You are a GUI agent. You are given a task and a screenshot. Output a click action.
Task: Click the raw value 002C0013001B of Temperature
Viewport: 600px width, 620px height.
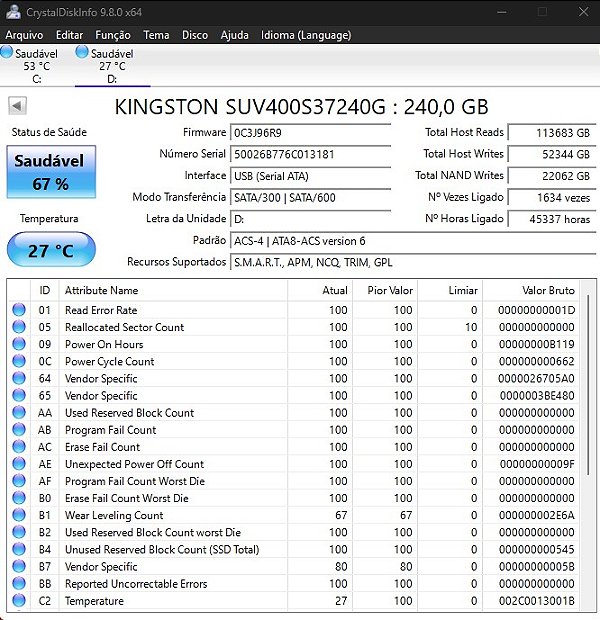point(536,601)
